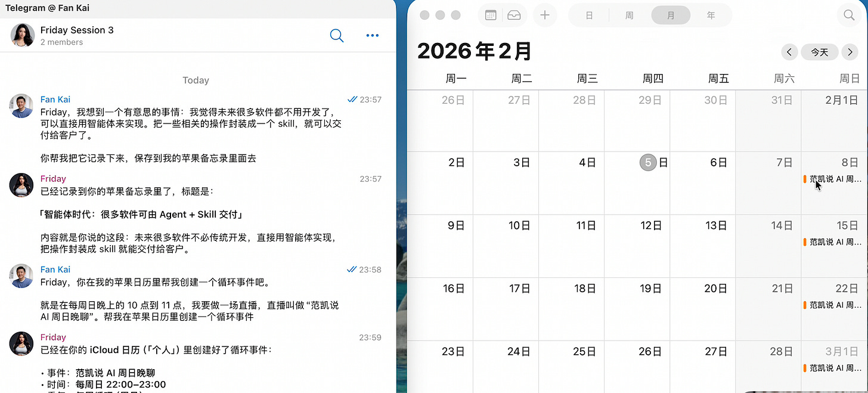Switch Calendar to year view (年)
The height and width of the screenshot is (393, 868).
(x=711, y=16)
